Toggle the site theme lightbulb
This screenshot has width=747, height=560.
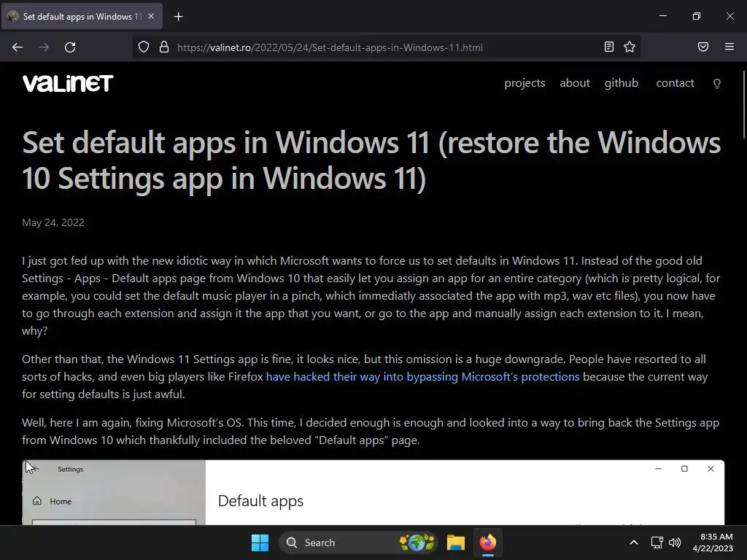(716, 84)
